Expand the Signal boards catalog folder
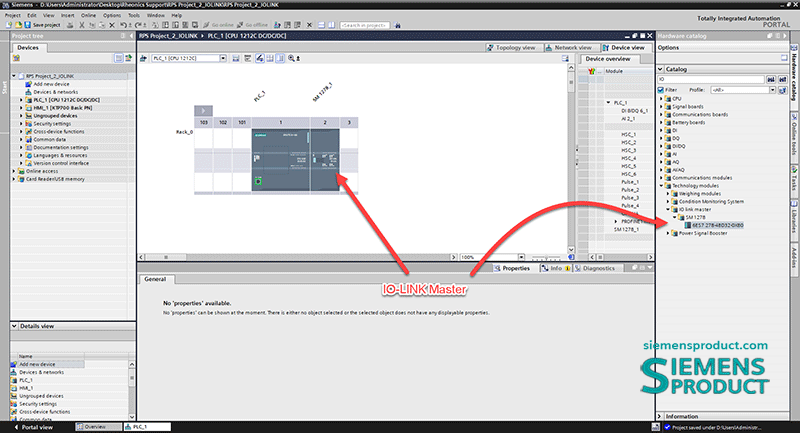Image resolution: width=800 pixels, height=433 pixels. point(662,107)
